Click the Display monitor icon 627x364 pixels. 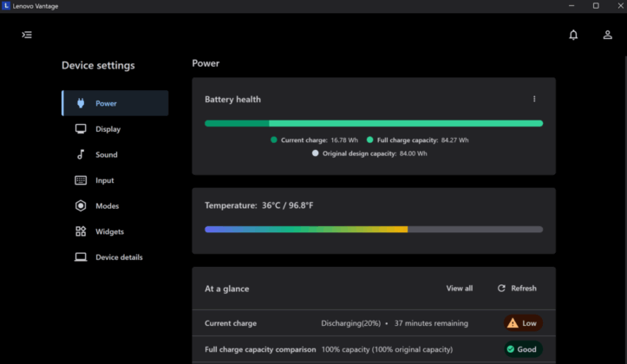coord(81,128)
